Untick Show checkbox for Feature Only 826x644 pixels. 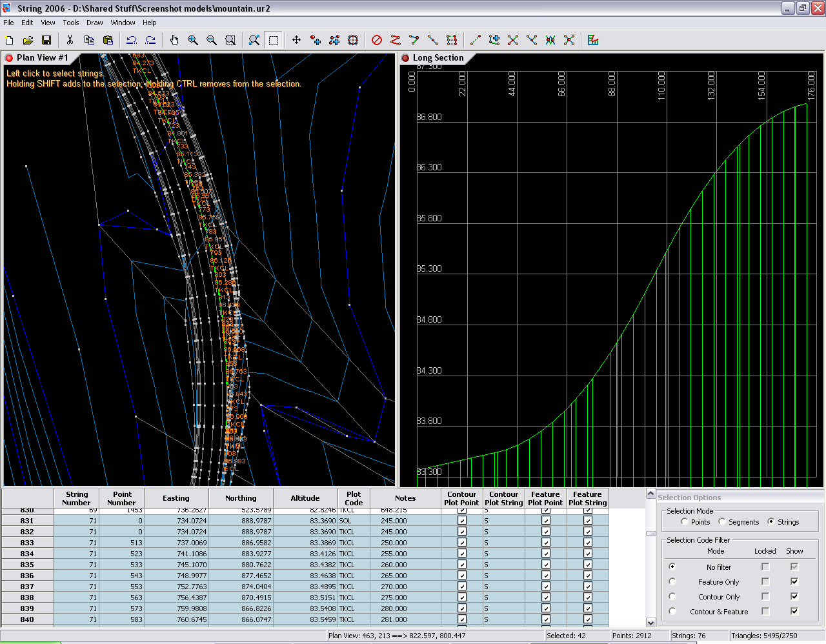click(x=794, y=581)
